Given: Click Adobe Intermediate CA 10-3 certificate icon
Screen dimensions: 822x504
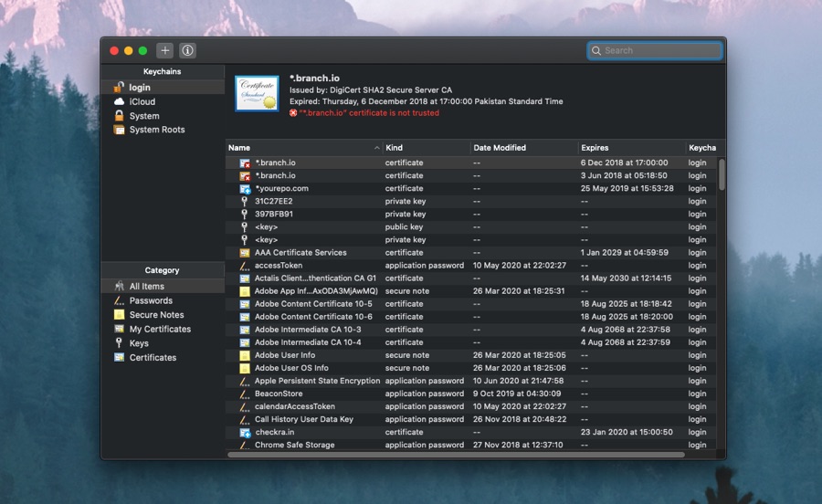Looking at the screenshot, I should pyautogui.click(x=245, y=330).
